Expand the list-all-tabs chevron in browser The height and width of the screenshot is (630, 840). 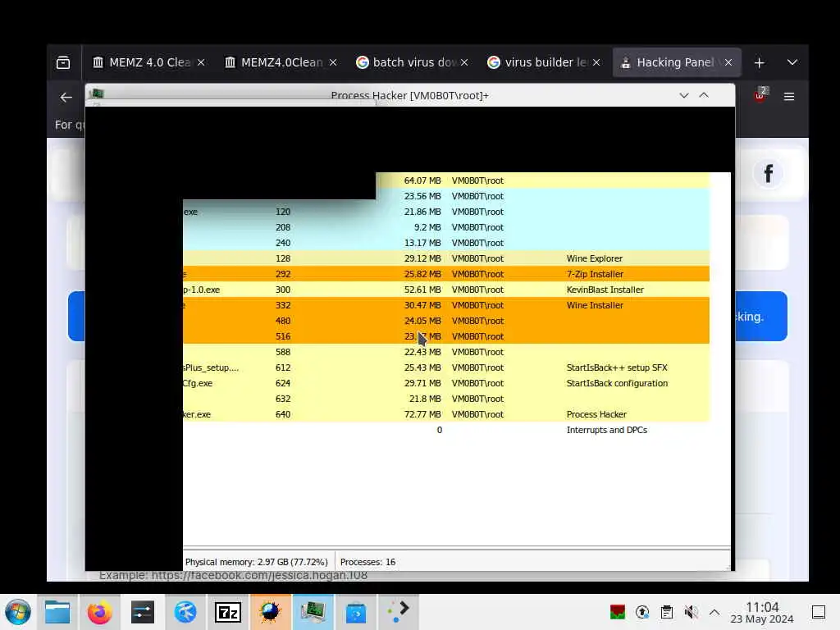pos(792,62)
